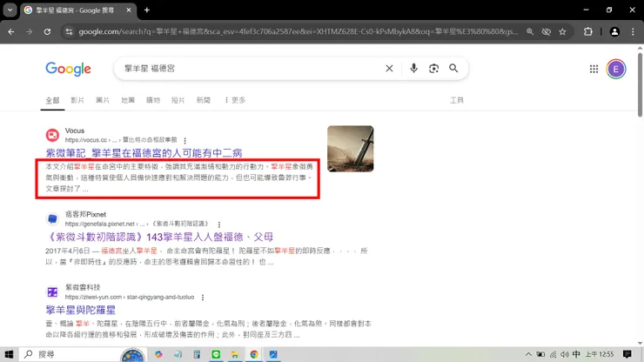
Task: Click the address bar URL
Action: pos(299,31)
